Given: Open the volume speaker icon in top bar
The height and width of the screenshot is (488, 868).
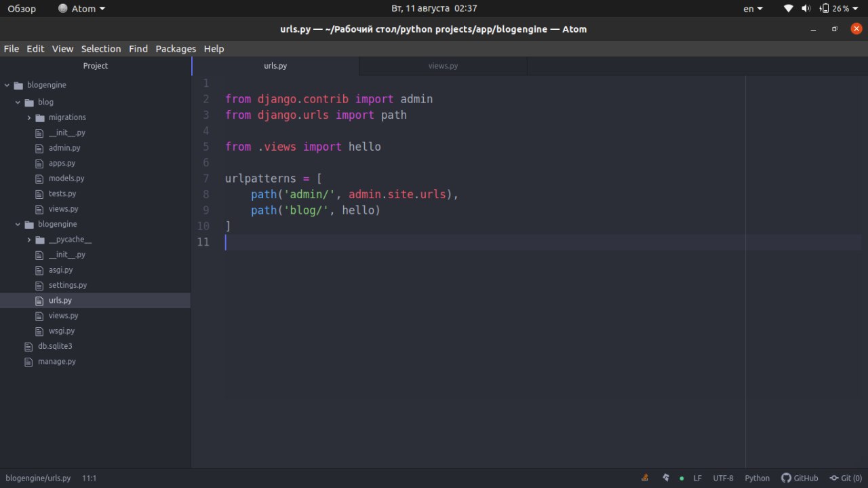Looking at the screenshot, I should tap(806, 9).
